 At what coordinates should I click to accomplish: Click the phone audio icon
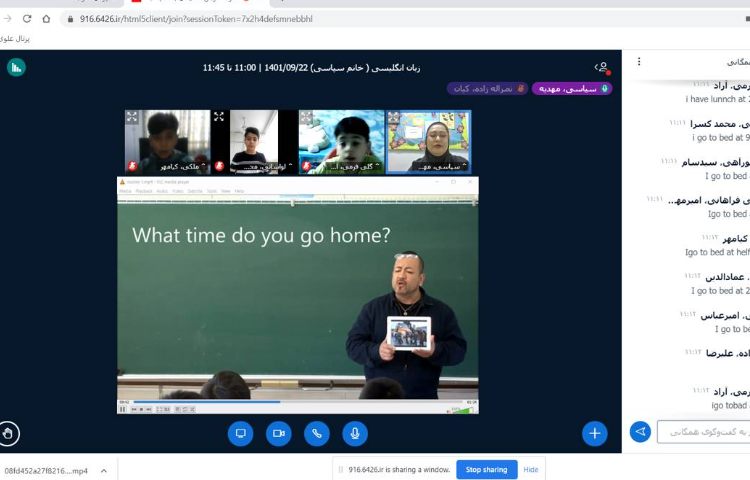(317, 433)
